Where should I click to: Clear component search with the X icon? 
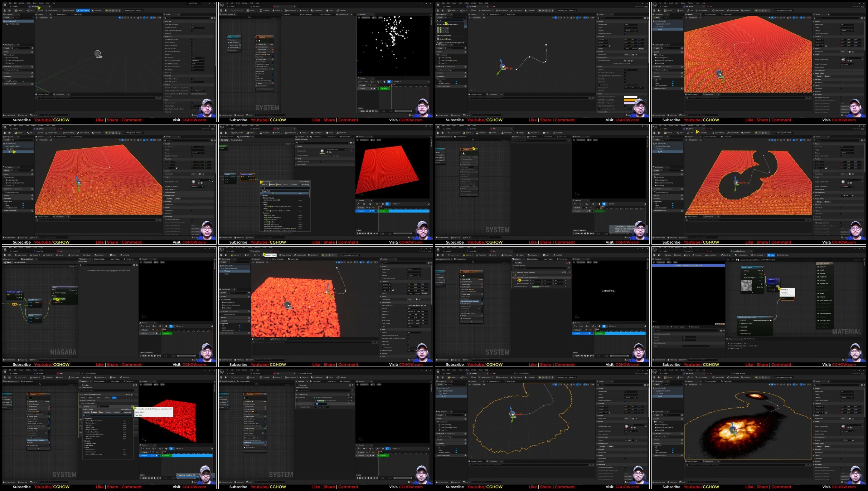(x=437, y=20)
